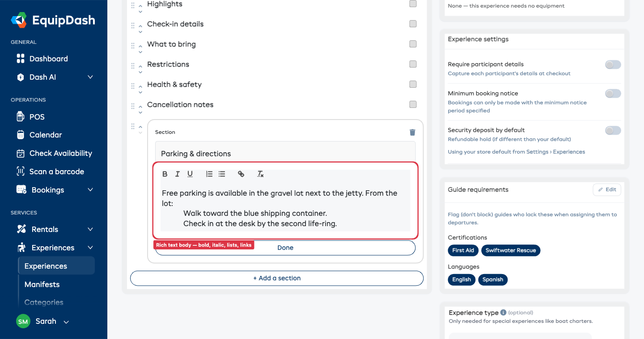Viewport: 644px width, 339px height.
Task: Open the Categories submenu item
Action: pos(44,302)
